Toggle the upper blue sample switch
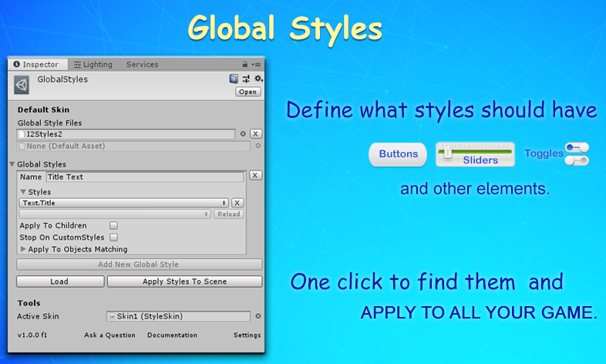The image size is (606, 364). click(x=577, y=147)
